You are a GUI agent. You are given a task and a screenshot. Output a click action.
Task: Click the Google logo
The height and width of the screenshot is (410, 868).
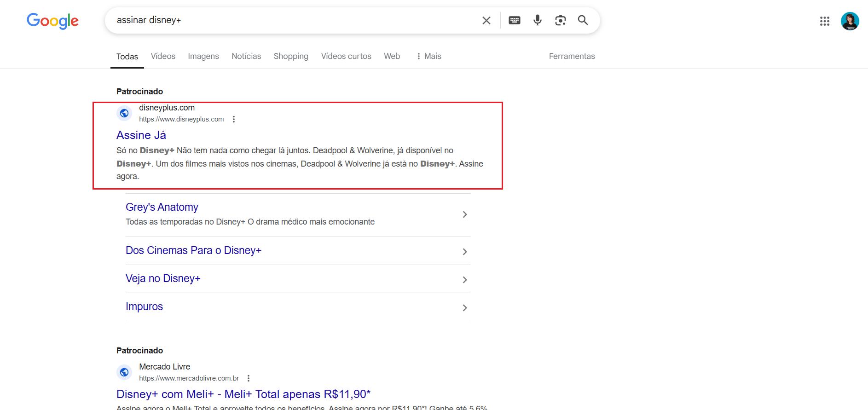point(52,21)
